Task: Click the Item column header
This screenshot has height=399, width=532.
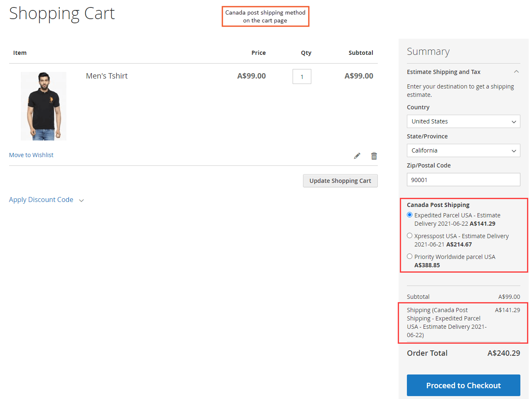Action: tap(20, 53)
